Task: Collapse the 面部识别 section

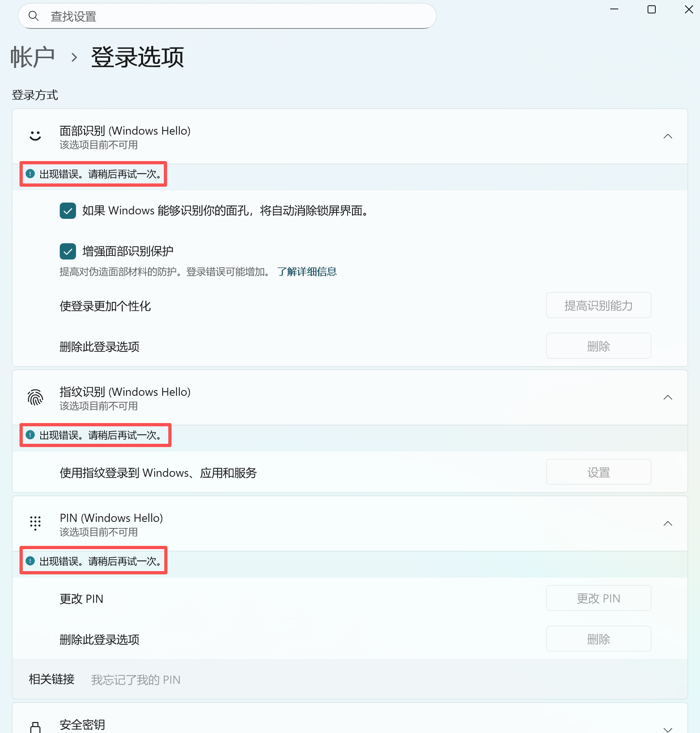Action: 668,136
